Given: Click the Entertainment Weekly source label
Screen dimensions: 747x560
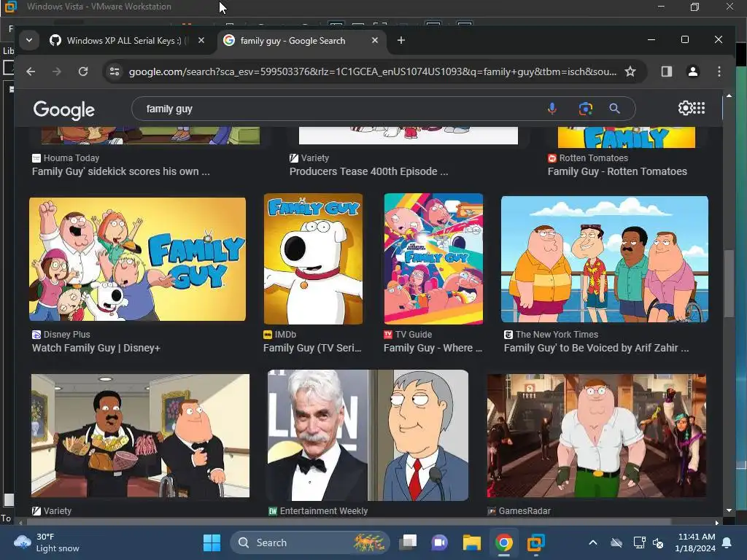Looking at the screenshot, I should (x=324, y=511).
